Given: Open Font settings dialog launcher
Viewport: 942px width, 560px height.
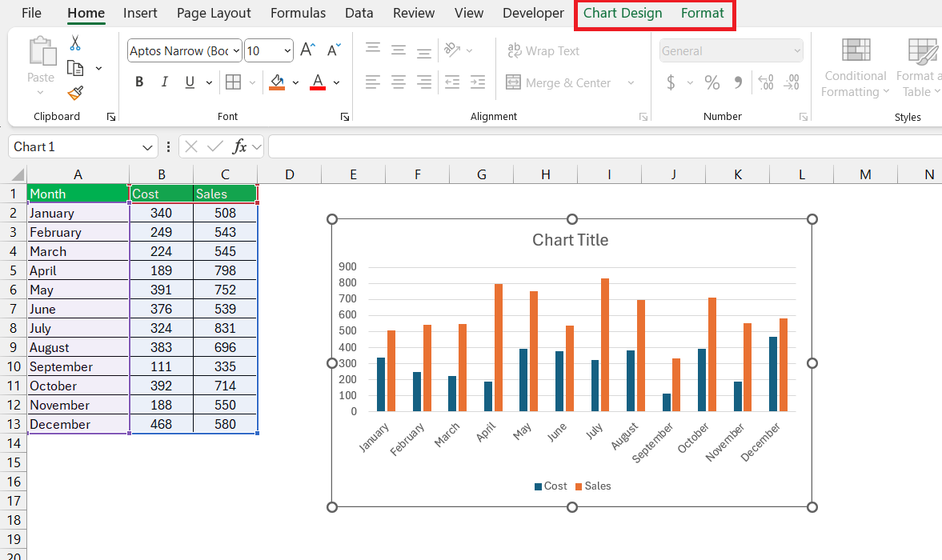Looking at the screenshot, I should (x=345, y=117).
